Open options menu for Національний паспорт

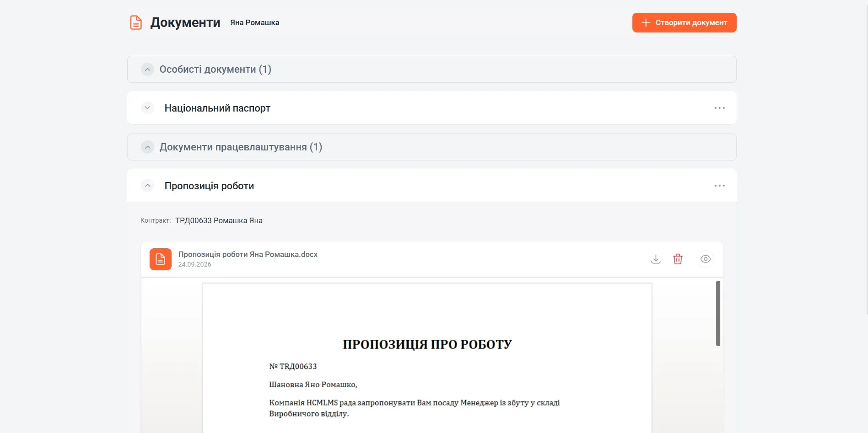(719, 108)
